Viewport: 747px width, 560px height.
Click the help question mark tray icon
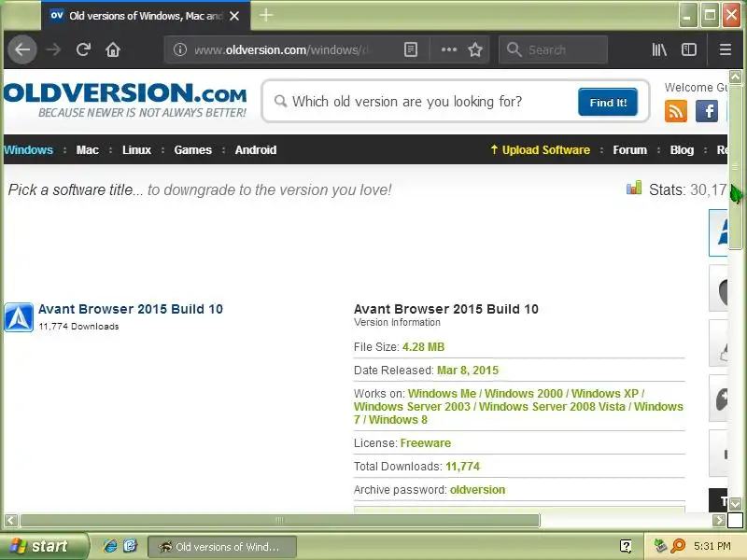coord(626,546)
